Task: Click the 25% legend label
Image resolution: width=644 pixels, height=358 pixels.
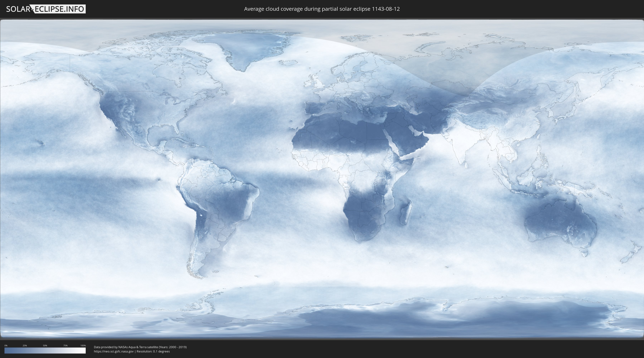Action: click(x=25, y=345)
